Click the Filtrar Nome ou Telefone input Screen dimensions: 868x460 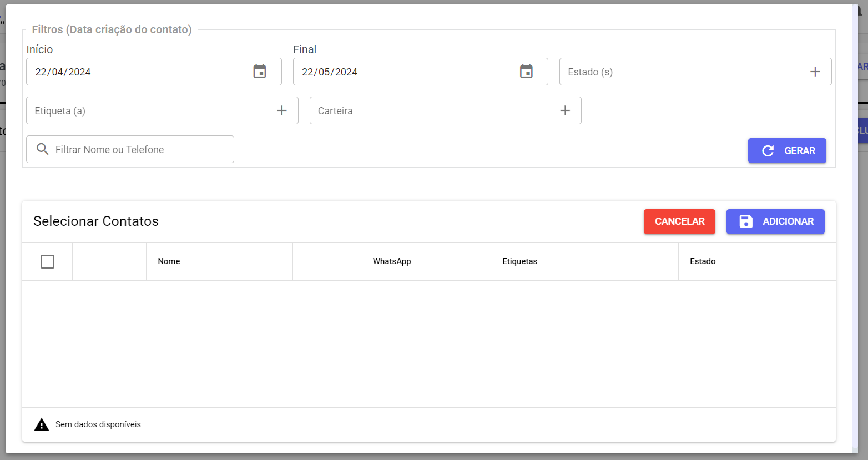139,149
